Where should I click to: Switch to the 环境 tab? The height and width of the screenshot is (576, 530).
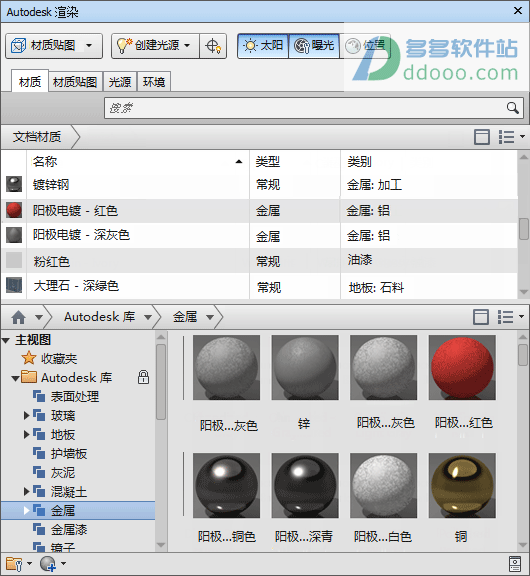coord(154,82)
